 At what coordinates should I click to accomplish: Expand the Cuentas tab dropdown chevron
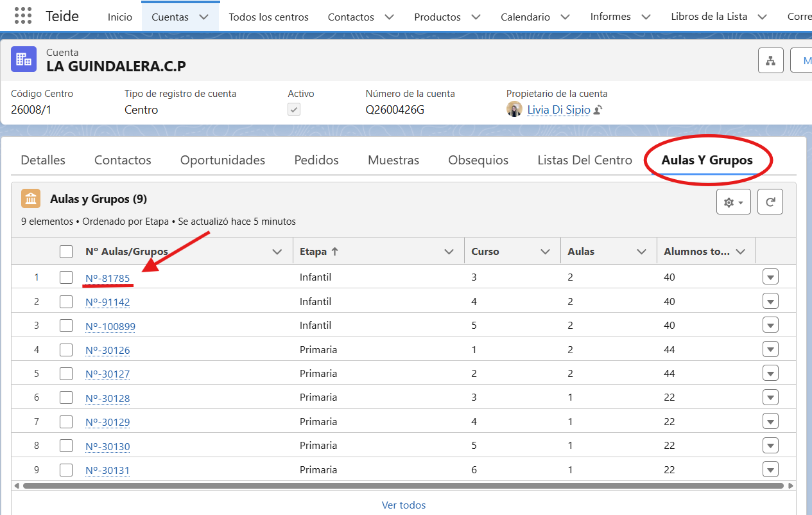point(203,17)
